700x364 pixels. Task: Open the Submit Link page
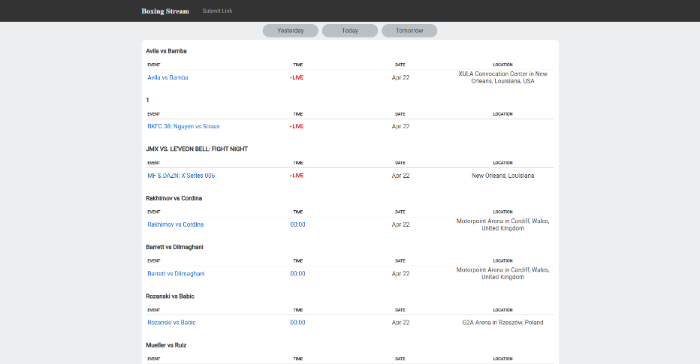click(x=217, y=11)
